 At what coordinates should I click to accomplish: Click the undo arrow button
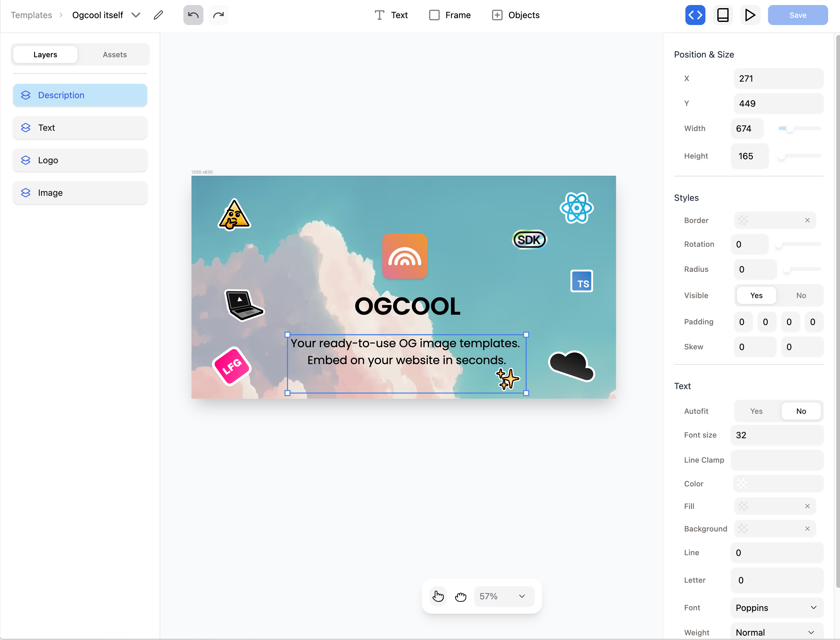pos(193,15)
